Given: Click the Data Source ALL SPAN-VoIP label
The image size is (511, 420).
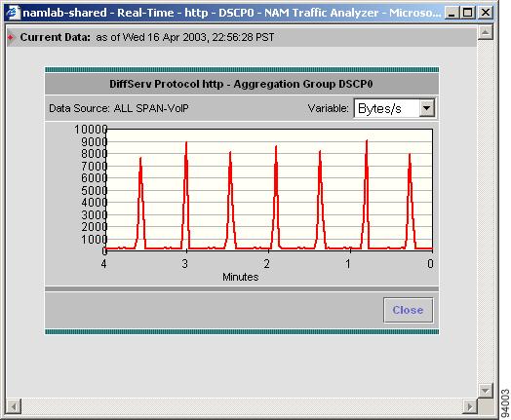Looking at the screenshot, I should coord(119,108).
